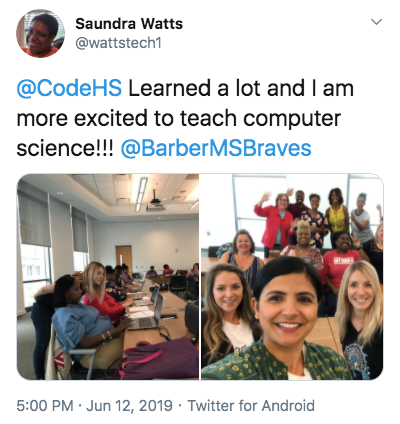The width and height of the screenshot is (400, 424).
Task: Click the window blinds in the left photo
Action: click(34, 218)
